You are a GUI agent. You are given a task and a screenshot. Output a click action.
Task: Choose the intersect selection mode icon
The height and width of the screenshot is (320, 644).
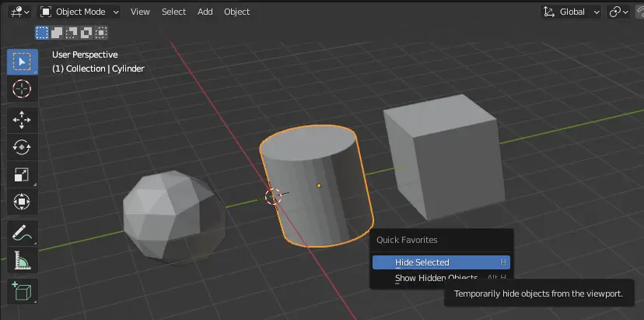(x=101, y=33)
